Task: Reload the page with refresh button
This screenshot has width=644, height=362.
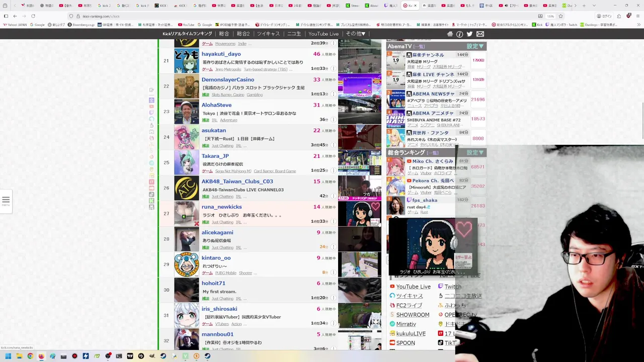Action: [x=33, y=16]
